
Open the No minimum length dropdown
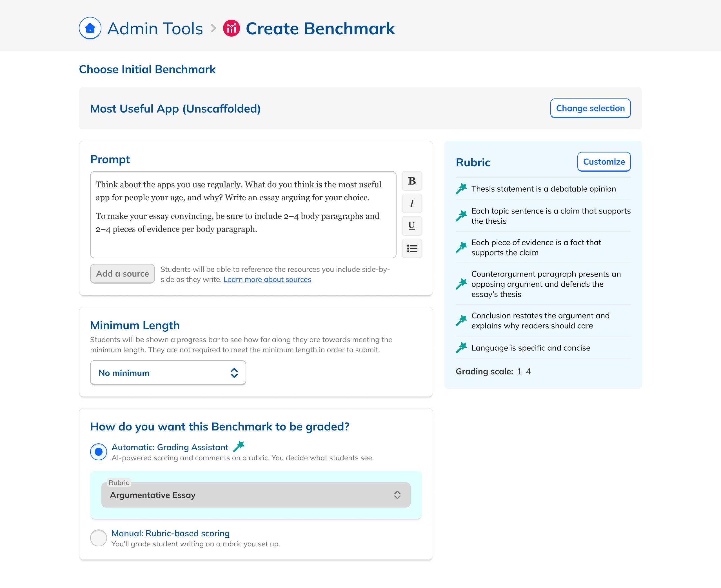click(168, 373)
